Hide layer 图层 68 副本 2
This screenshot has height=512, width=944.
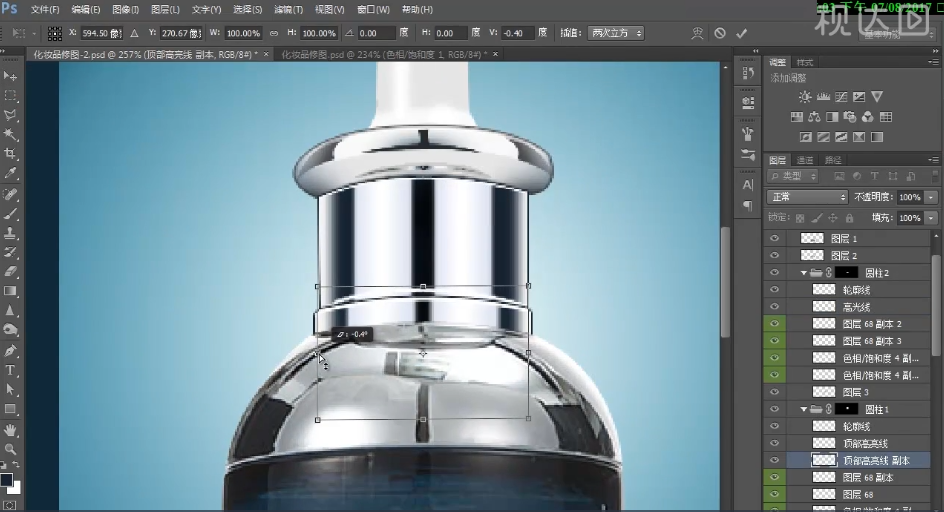click(x=774, y=324)
